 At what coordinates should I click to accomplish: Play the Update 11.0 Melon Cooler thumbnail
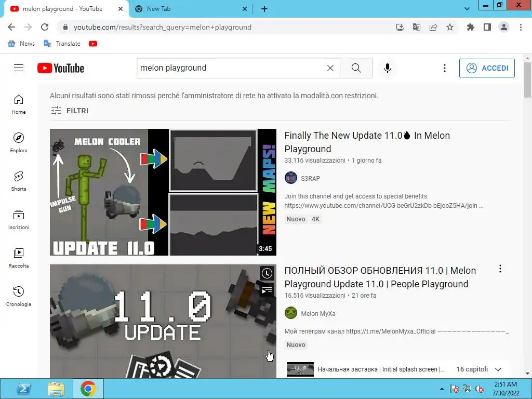pos(163,192)
